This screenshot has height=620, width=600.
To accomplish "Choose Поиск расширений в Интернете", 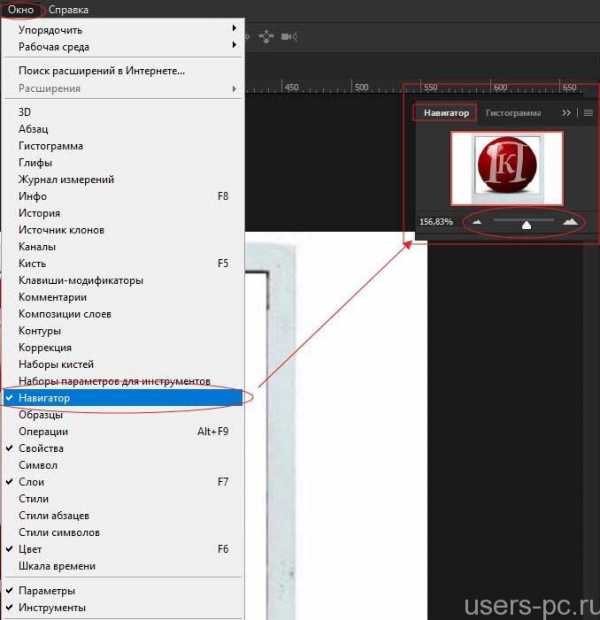I will 123,71.
